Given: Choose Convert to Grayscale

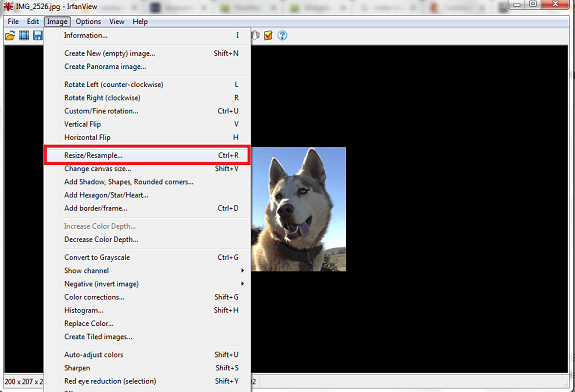Looking at the screenshot, I should click(x=147, y=257).
